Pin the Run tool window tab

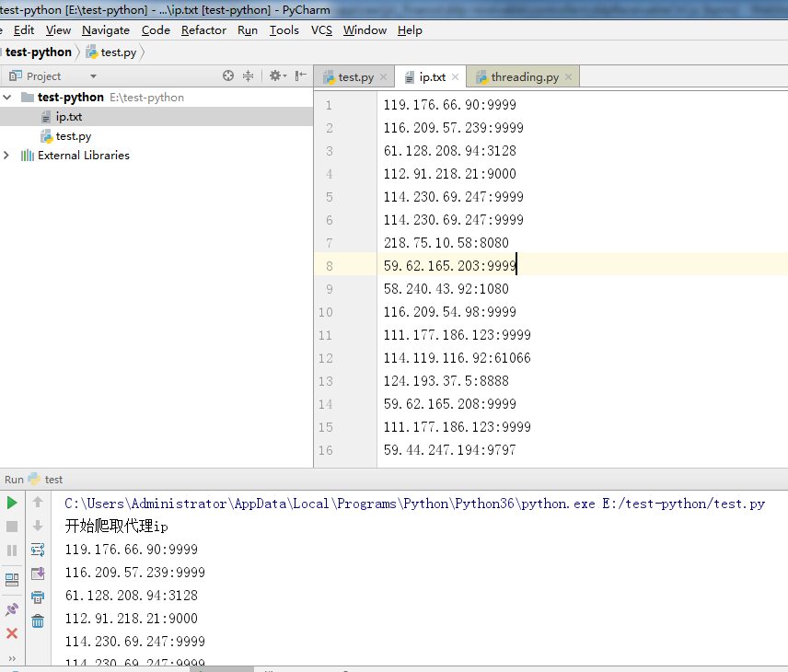point(12,608)
